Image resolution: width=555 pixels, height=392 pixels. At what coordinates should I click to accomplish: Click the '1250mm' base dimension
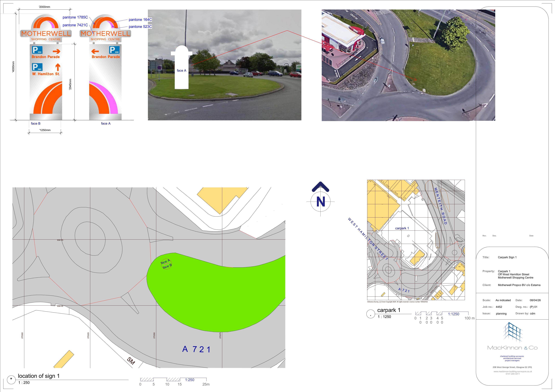[x=45, y=130]
